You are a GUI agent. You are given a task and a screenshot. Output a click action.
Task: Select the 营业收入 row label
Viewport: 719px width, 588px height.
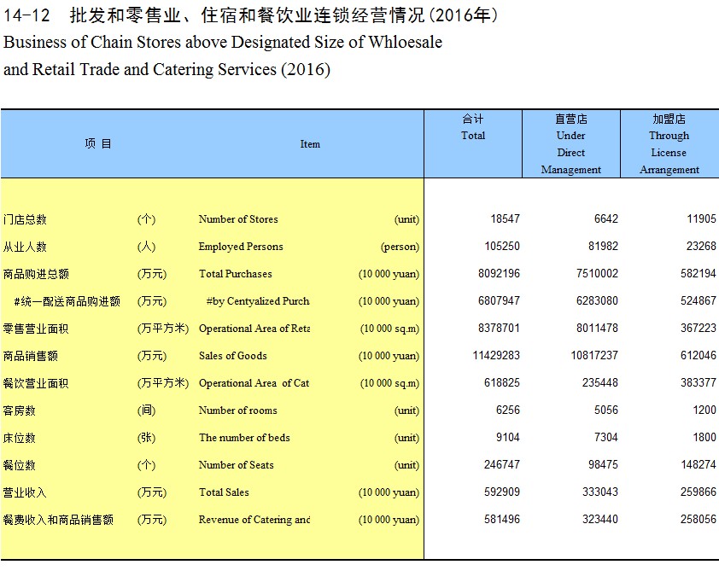(25, 492)
